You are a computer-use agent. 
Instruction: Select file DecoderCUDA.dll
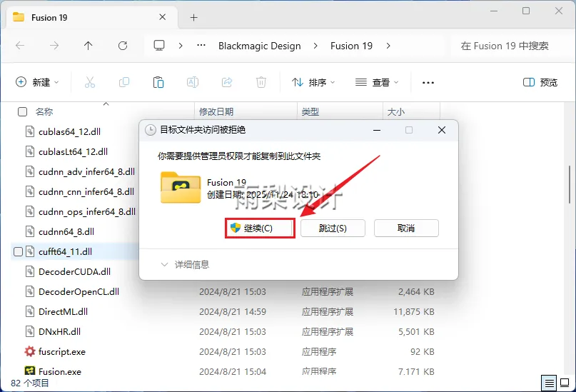(x=74, y=271)
